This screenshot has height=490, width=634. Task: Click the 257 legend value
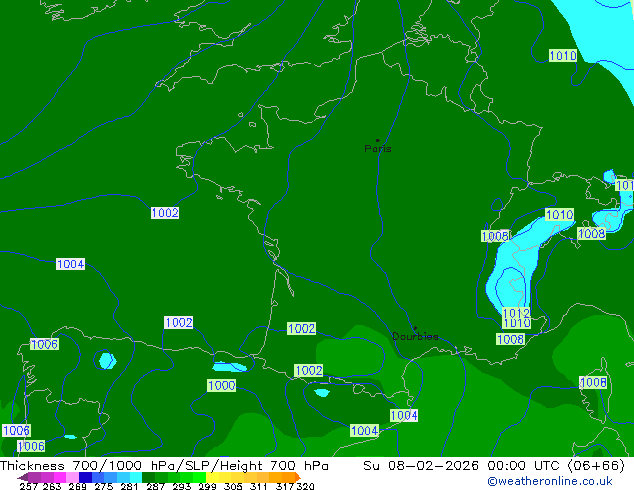coord(28,486)
